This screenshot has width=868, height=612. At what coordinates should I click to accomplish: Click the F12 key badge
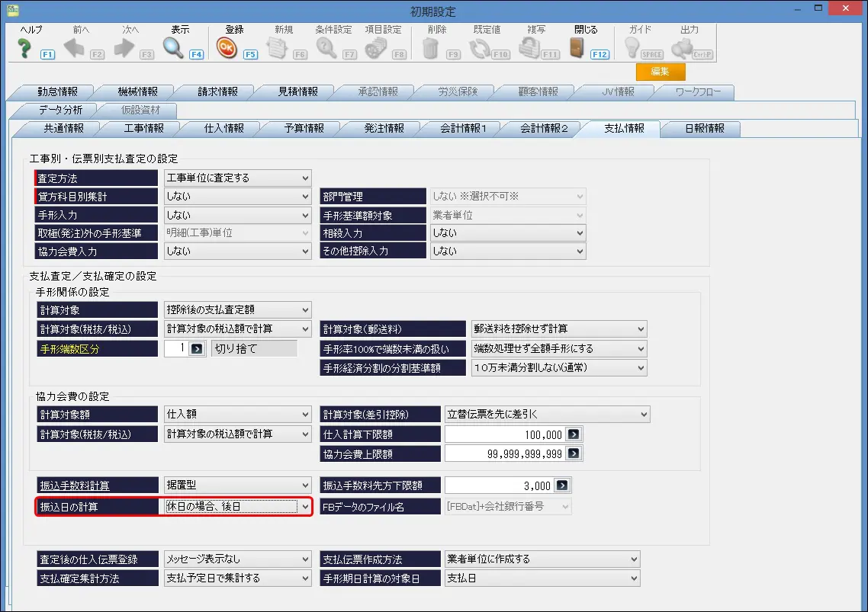pos(600,54)
